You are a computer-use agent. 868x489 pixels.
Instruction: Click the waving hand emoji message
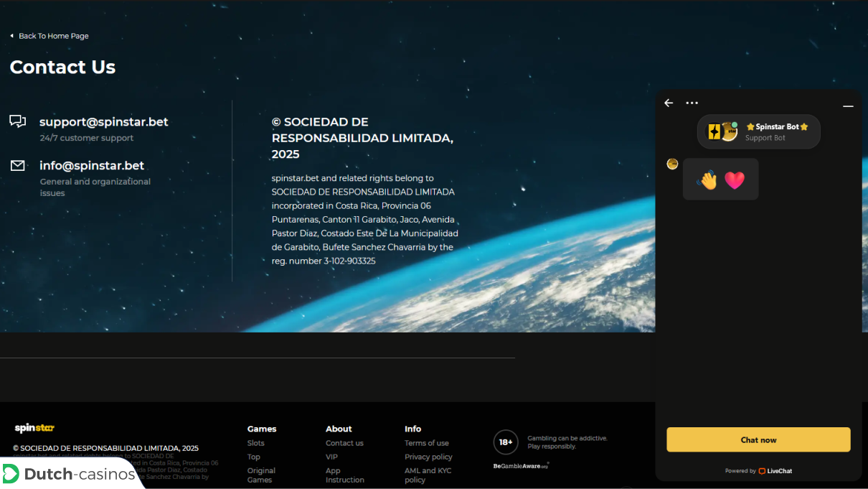pyautogui.click(x=708, y=180)
